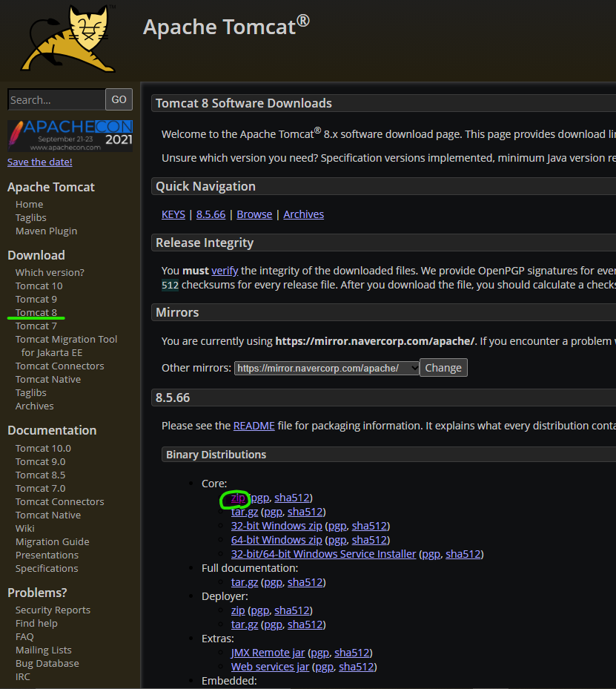Open Tomcat 10.0 documentation
The width and height of the screenshot is (616, 689).
(x=43, y=449)
